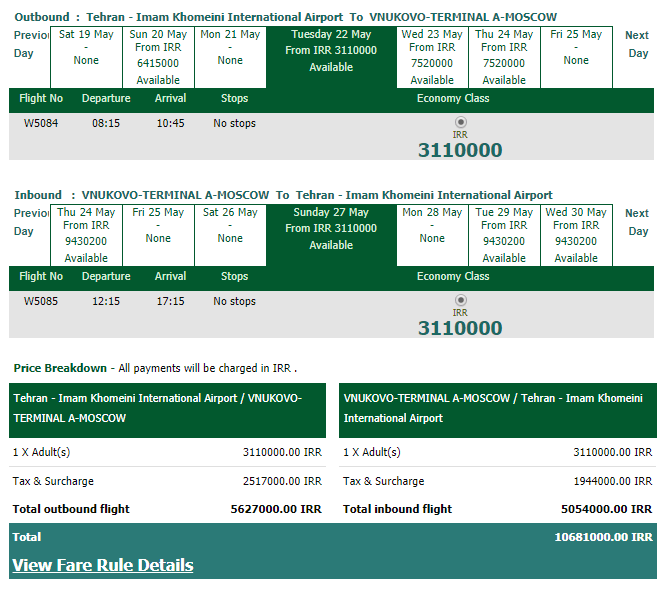Click the Price Breakdown heading

click(x=60, y=368)
